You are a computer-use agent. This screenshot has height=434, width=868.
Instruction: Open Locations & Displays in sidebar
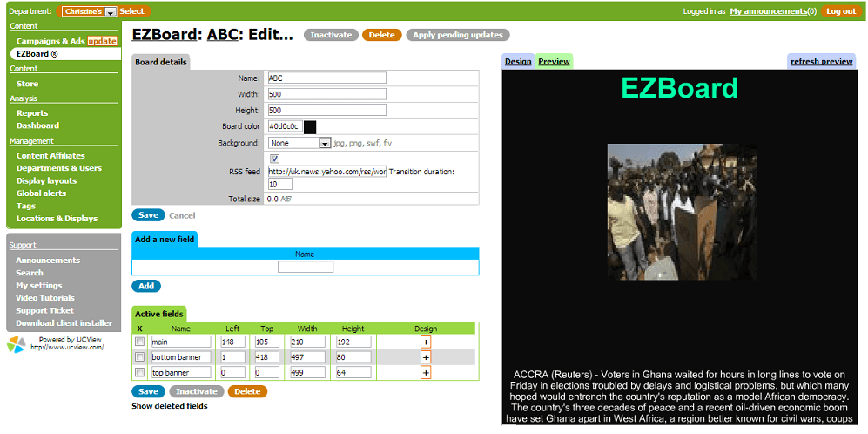(x=57, y=219)
